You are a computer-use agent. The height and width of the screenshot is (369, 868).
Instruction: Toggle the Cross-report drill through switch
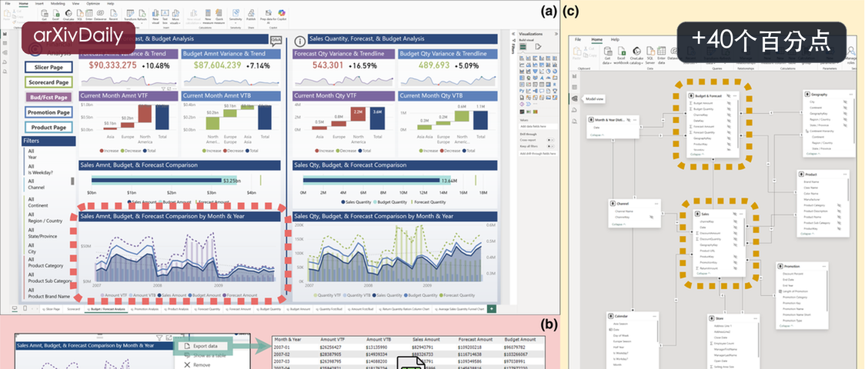click(552, 140)
